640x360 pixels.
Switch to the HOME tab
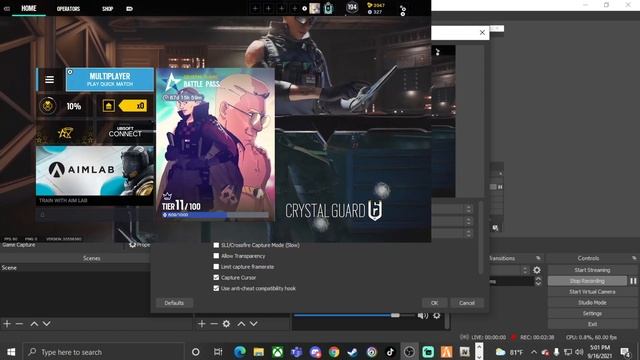29,8
